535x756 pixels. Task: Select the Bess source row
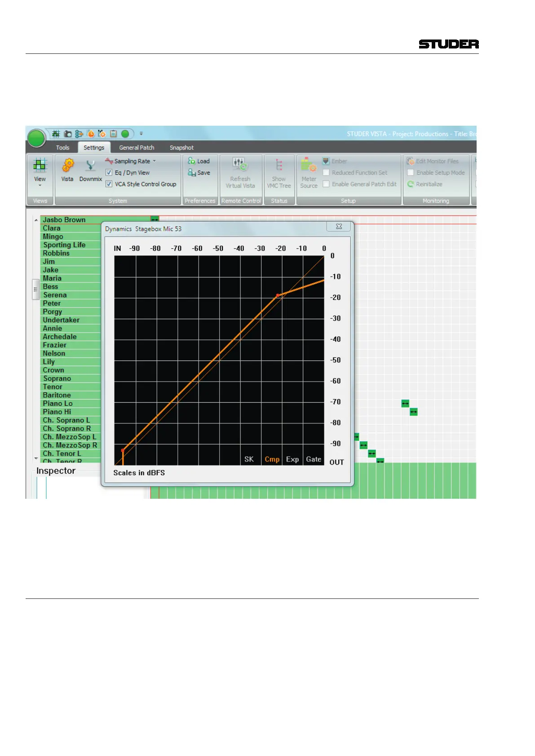71,286
